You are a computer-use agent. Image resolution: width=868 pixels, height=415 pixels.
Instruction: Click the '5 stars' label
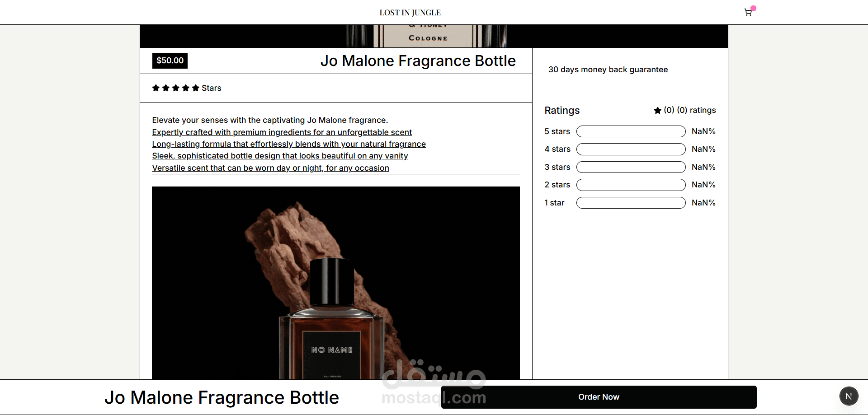coord(557,131)
